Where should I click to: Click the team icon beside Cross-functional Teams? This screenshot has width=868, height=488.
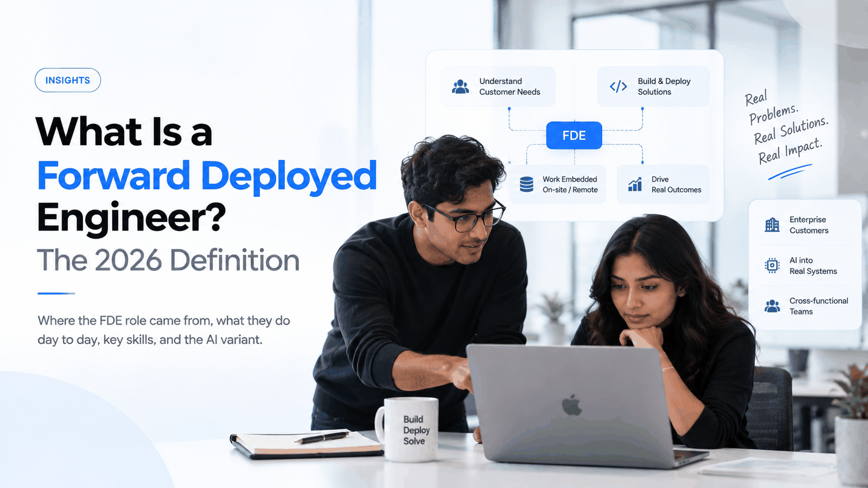(772, 306)
